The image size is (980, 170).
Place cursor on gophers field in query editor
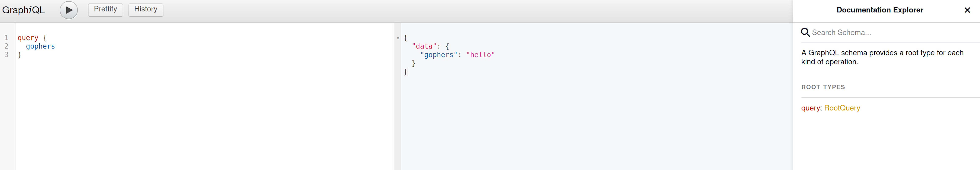(40, 46)
